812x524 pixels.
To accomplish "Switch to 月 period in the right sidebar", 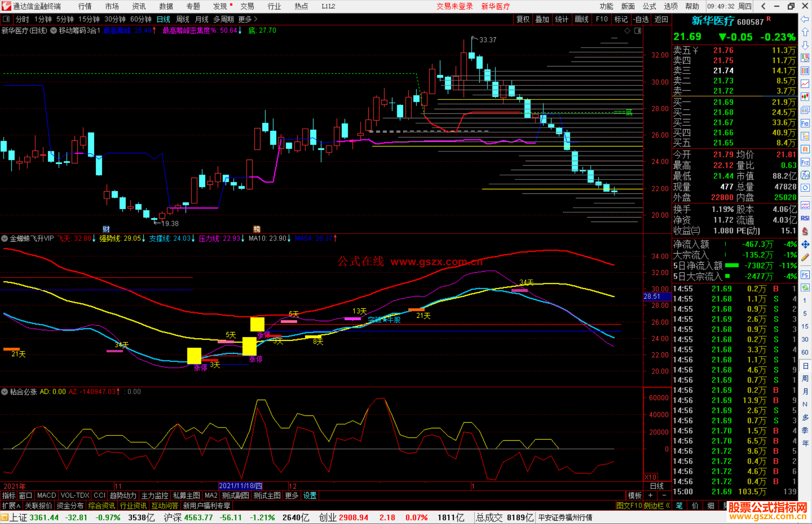I will click(805, 391).
